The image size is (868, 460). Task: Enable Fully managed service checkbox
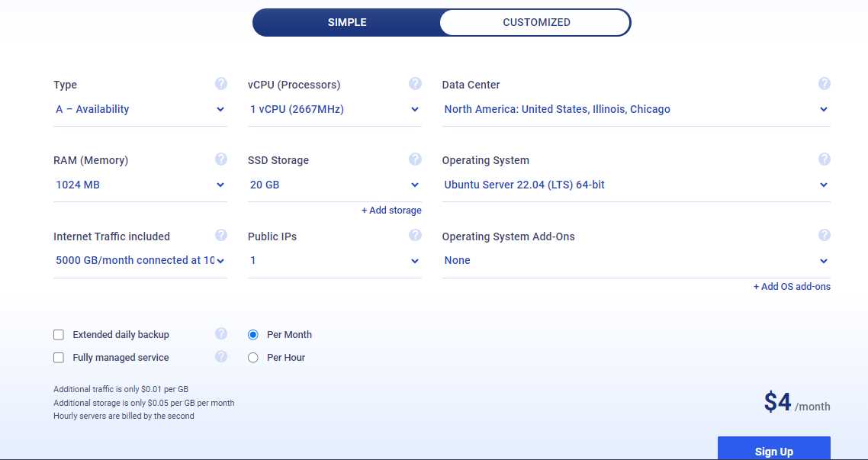point(59,358)
